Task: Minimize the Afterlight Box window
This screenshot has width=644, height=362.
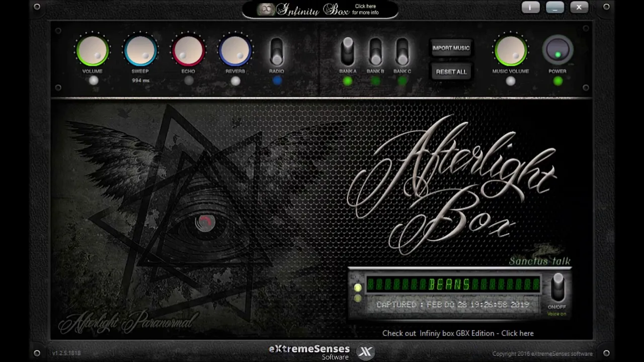Action: click(554, 8)
